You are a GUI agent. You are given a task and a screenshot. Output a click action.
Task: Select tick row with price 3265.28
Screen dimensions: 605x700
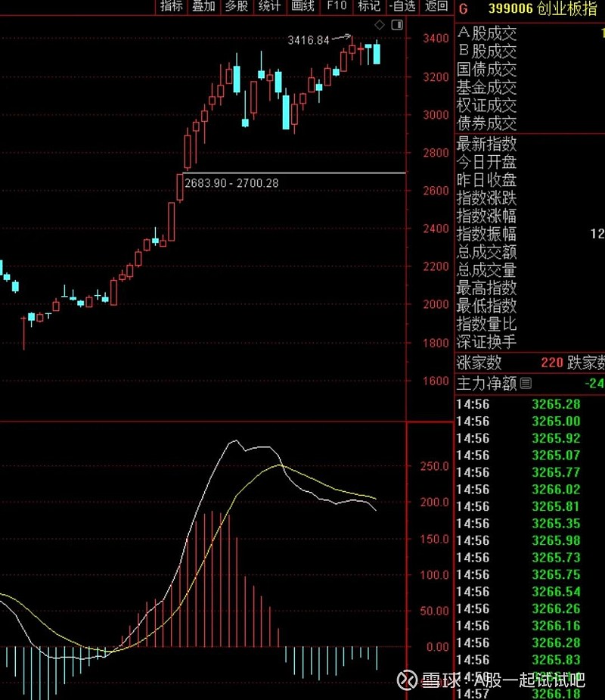[529, 404]
